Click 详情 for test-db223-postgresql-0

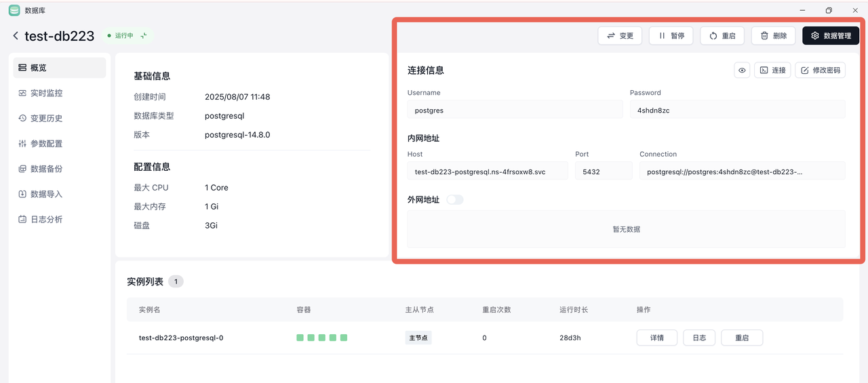(657, 338)
